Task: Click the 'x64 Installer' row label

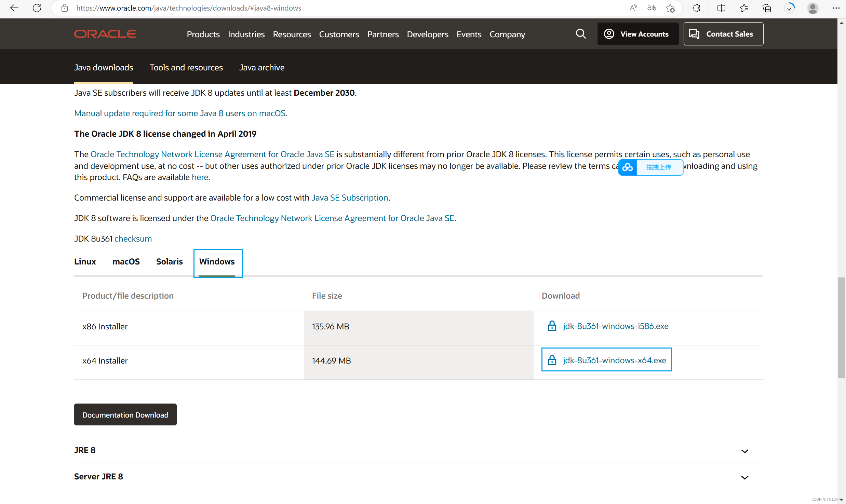Action: 105,360
